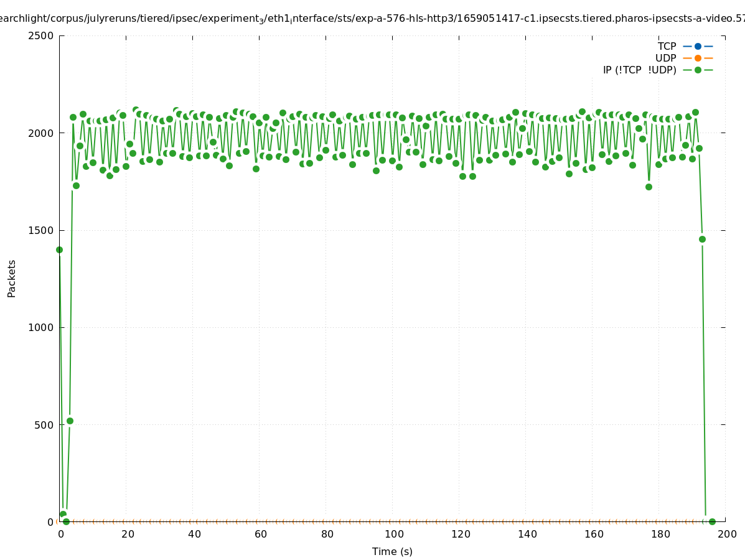Click the blue TCP legend marker
745x560 pixels.
click(698, 46)
